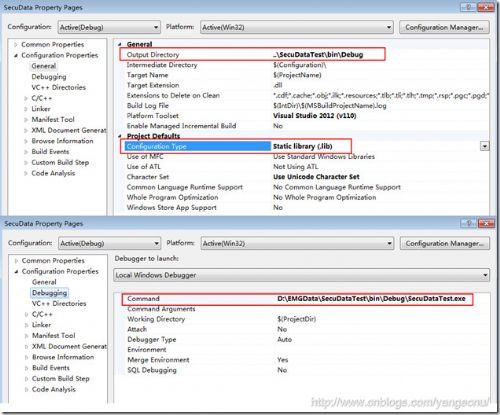
Task: Click the Output Directory property row
Action: 252,54
